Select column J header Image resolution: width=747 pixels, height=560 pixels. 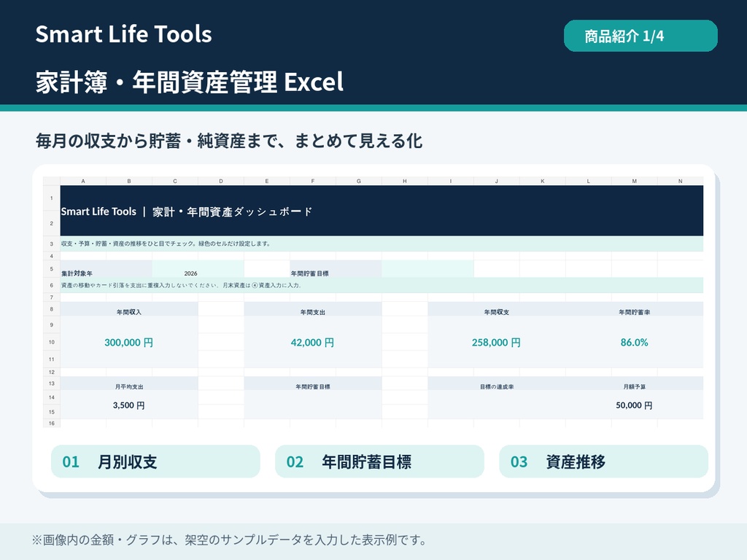pyautogui.click(x=496, y=181)
